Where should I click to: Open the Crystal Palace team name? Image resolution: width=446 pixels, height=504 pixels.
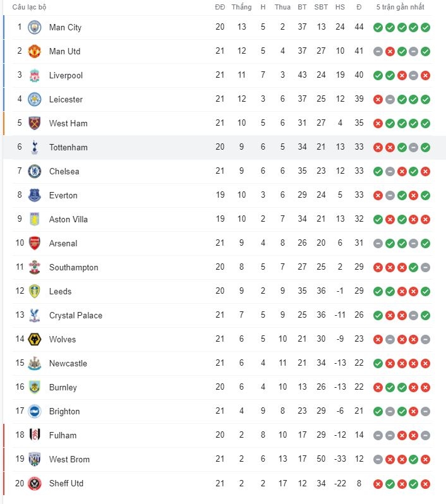76,315
